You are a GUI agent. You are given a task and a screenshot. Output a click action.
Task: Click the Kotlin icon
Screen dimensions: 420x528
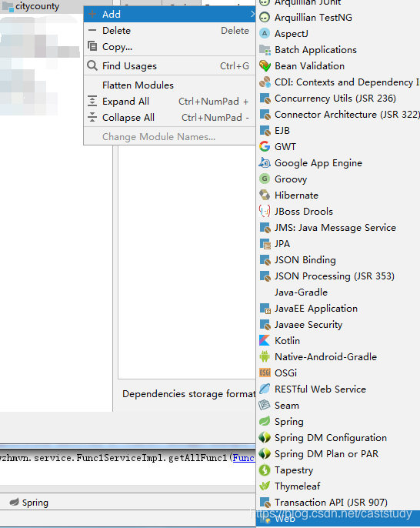(265, 340)
